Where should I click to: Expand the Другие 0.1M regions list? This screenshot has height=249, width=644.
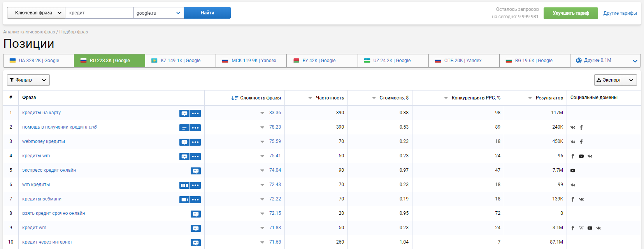coord(605,61)
